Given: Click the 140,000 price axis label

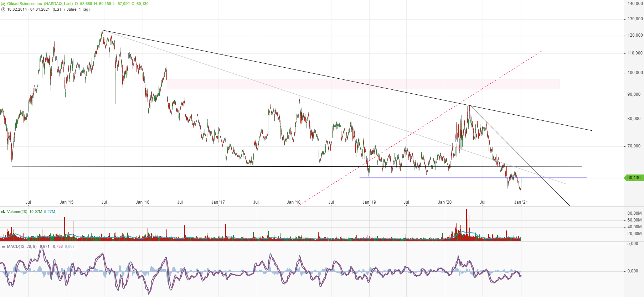Looking at the screenshot, I should point(635,4).
